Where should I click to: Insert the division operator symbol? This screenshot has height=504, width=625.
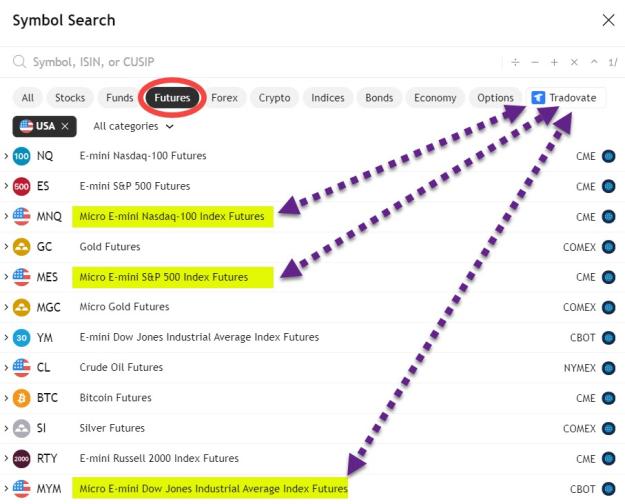[515, 62]
